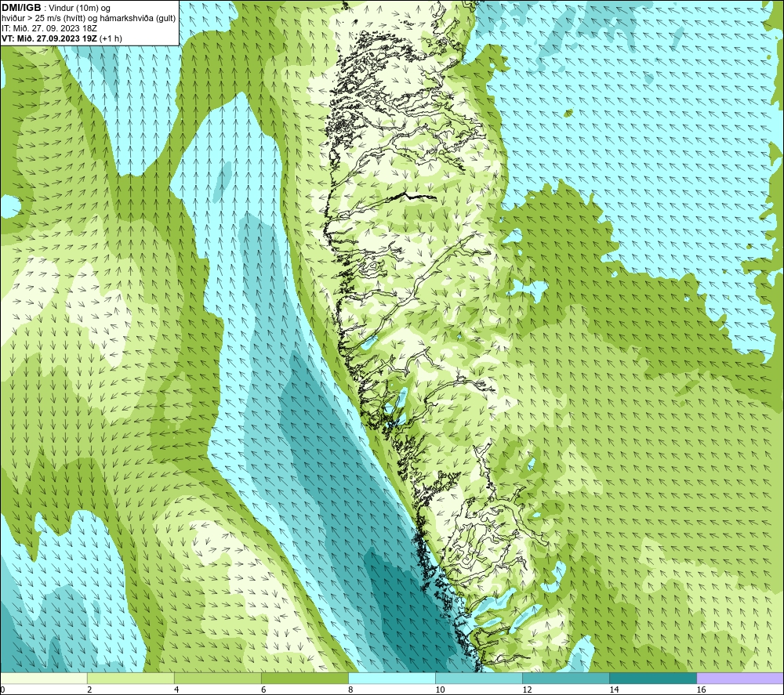Click the 'Vindur (10m) og' header text
Image resolution: width=784 pixels, height=695 pixels.
[79, 8]
